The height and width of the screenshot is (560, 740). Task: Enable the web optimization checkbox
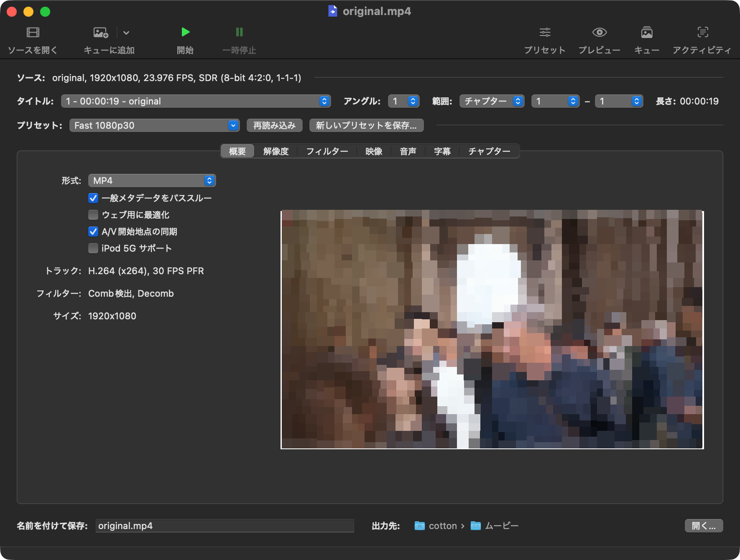[x=93, y=215]
